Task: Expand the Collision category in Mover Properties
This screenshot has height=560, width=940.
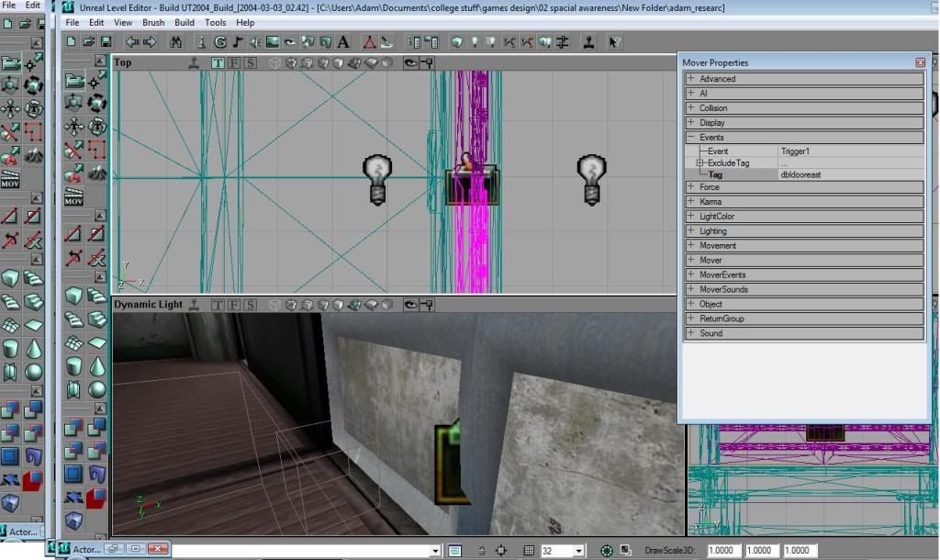Action: [691, 108]
